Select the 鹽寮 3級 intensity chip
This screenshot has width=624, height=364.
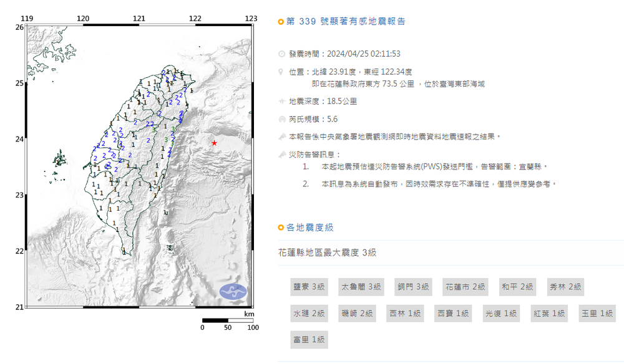(308, 287)
